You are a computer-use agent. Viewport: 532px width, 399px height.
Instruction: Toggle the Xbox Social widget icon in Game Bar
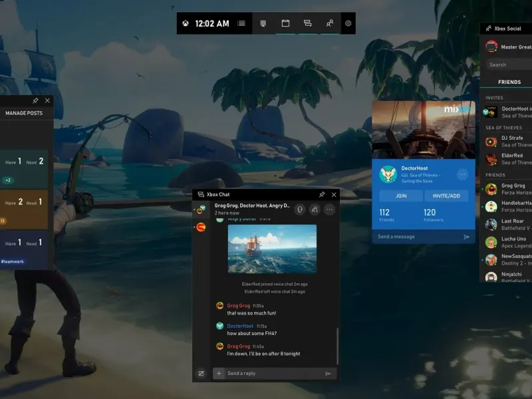pos(329,23)
